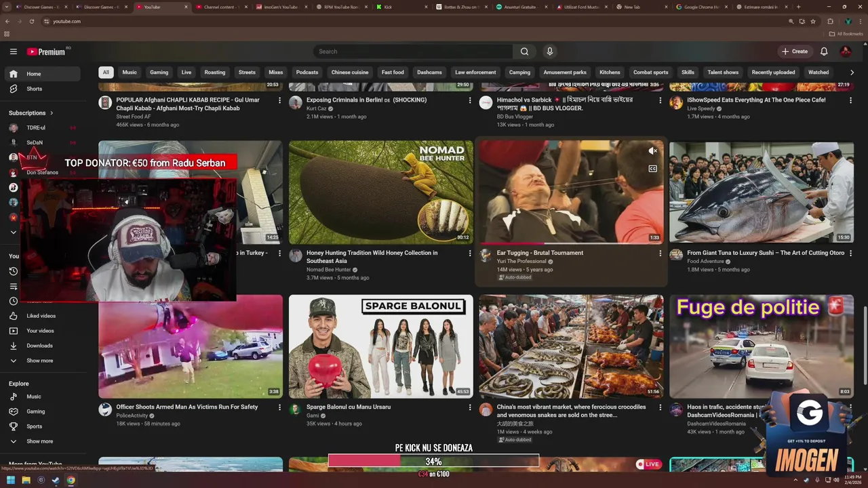
Task: Toggle captions on Ear Tugging preview
Action: tap(652, 169)
